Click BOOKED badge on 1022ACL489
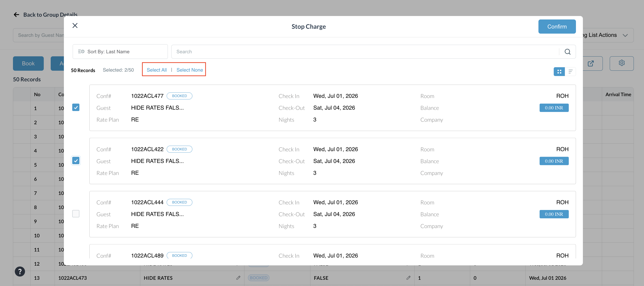644x286 pixels. coord(179,255)
